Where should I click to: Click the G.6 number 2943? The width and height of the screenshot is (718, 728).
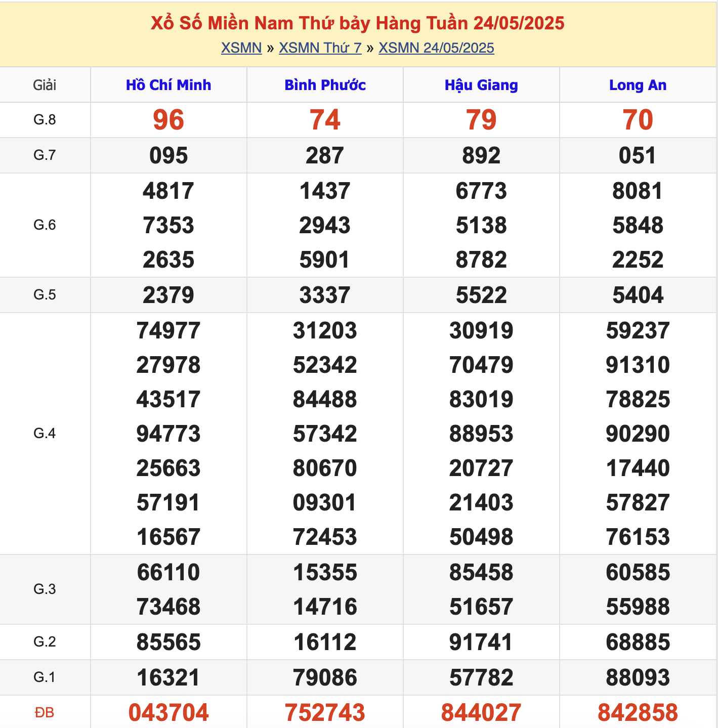325,225
